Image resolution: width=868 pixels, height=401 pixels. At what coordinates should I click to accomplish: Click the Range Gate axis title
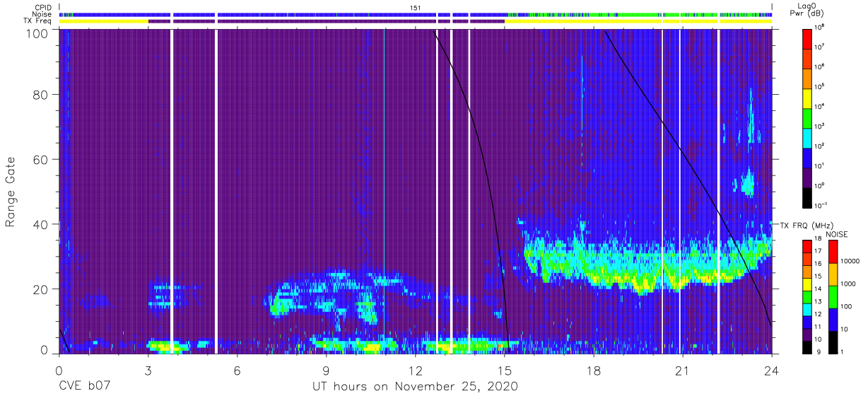click(x=11, y=192)
